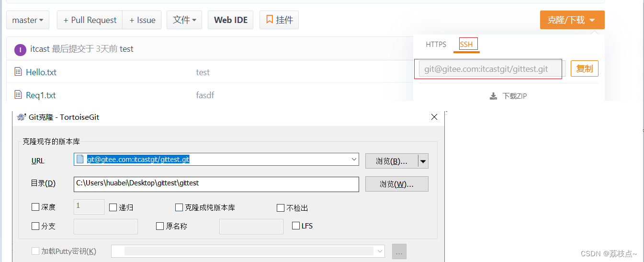Screen dimensions: 644x262
Task: Click the + Issue button
Action: (142, 20)
